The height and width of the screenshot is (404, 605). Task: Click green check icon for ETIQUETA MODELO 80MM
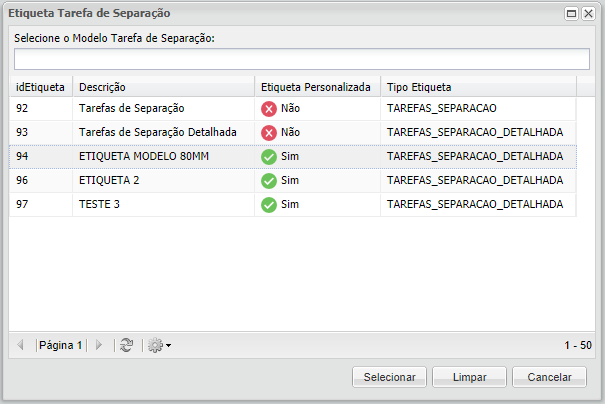tap(268, 156)
